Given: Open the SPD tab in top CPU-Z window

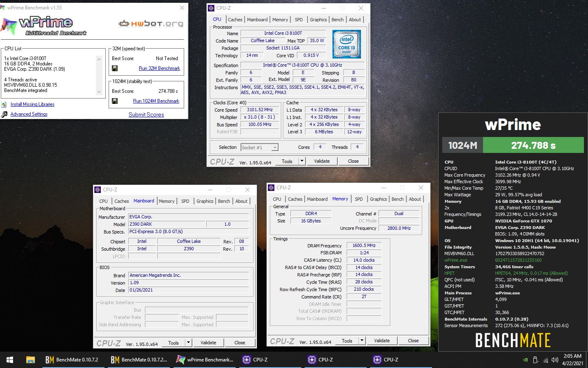Looking at the screenshot, I should 299,20.
